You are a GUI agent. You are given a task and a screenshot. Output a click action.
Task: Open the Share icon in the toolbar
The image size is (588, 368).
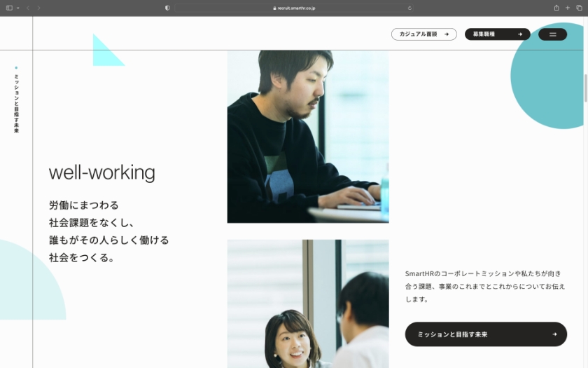pos(556,8)
